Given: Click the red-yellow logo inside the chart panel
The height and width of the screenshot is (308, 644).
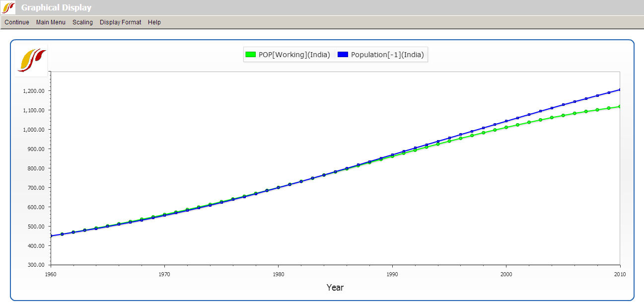Looking at the screenshot, I should 32,61.
